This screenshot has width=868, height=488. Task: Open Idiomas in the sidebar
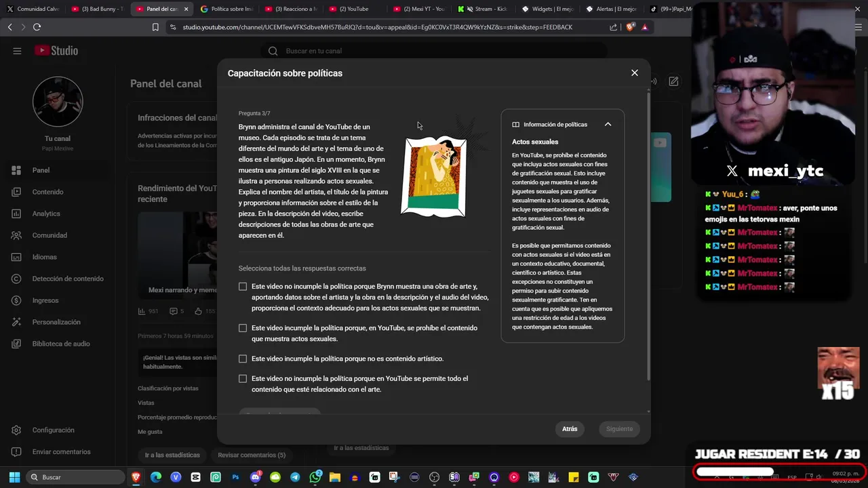58,257
